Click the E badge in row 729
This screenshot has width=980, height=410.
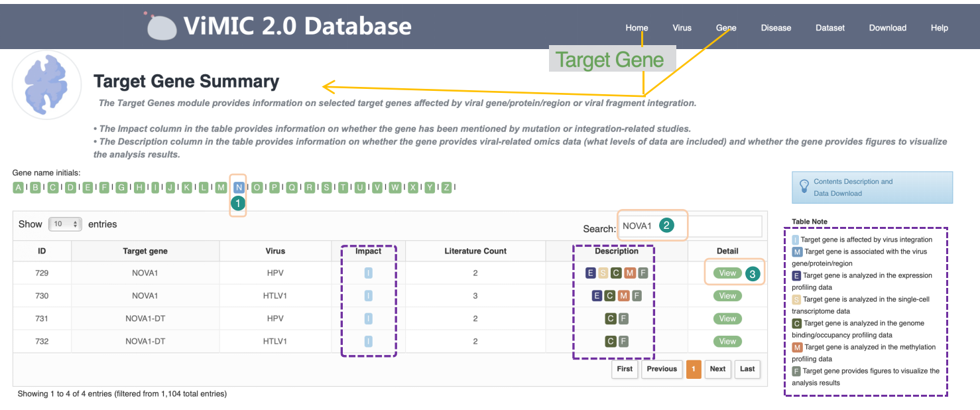(591, 273)
